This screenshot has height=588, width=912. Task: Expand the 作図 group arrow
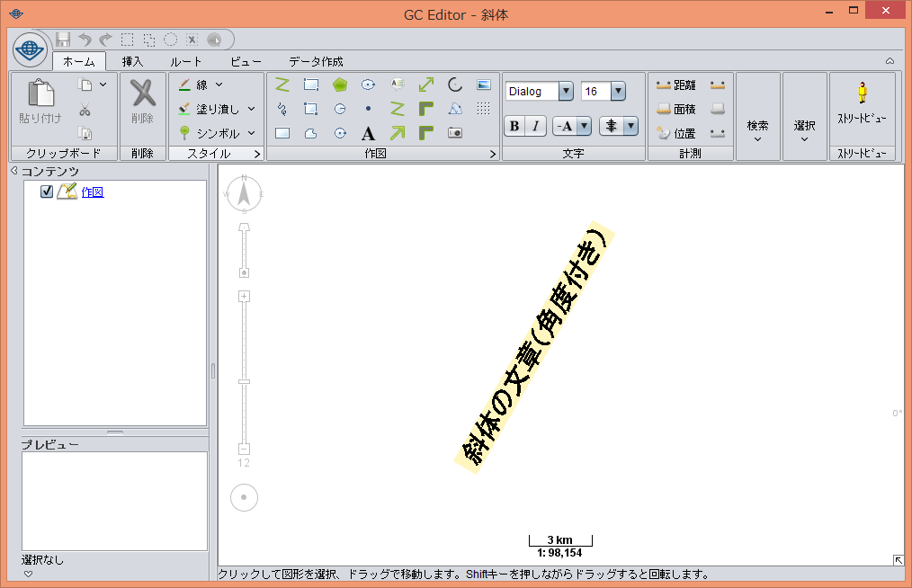493,154
